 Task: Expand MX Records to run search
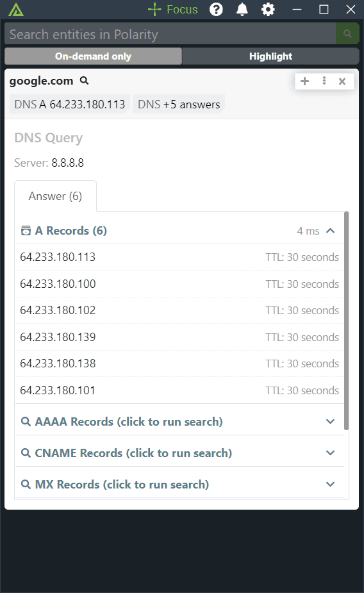coord(179,484)
